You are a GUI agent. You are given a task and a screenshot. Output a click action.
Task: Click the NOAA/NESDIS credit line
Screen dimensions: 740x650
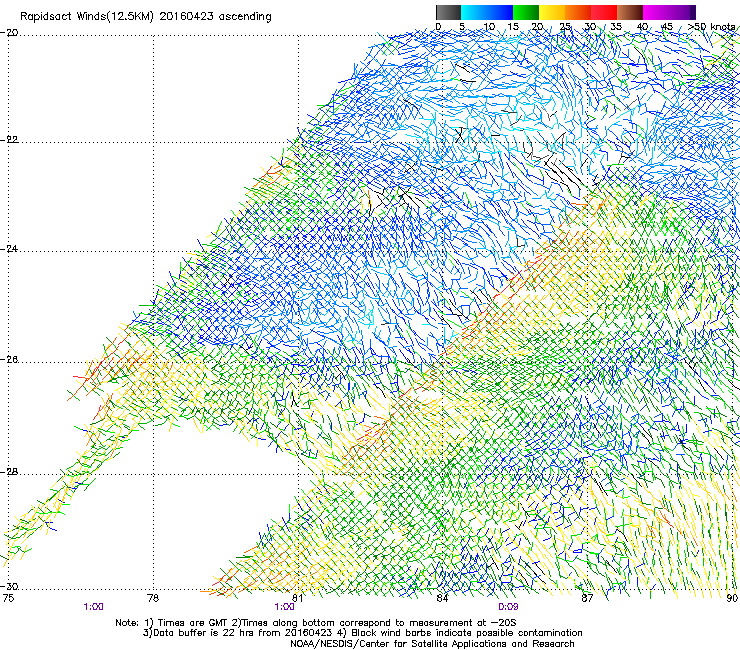click(432, 644)
